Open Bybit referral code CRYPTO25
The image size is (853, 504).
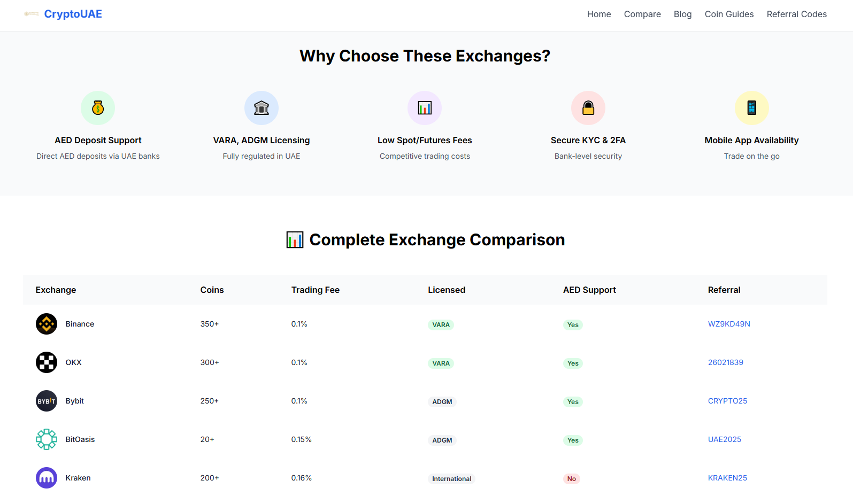click(727, 401)
